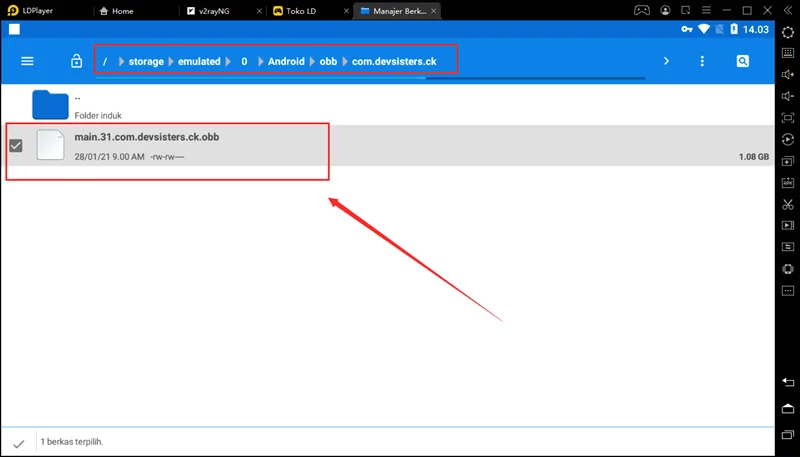This screenshot has height=457, width=800.
Task: Click the shake device icon
Action: coord(788,269)
